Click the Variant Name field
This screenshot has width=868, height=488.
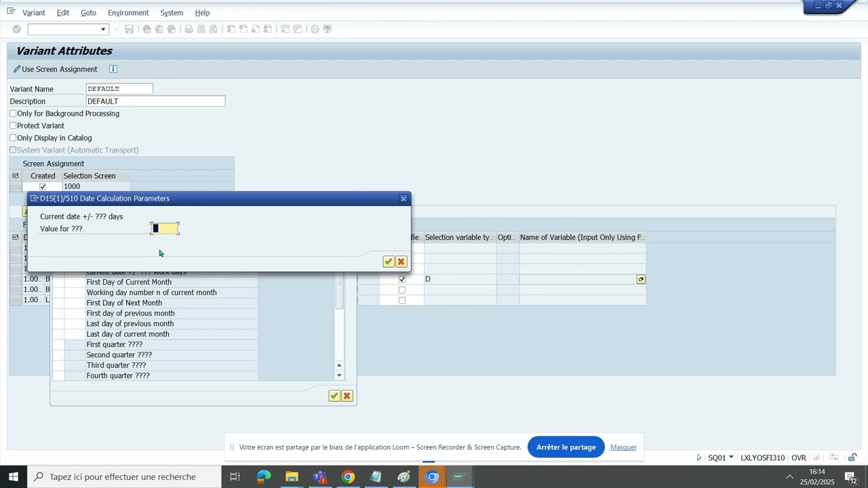coord(119,89)
